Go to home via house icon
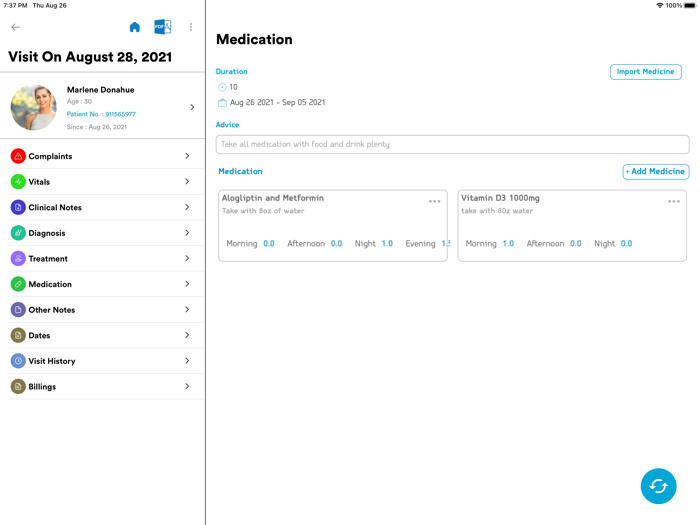This screenshot has width=700, height=525. [x=134, y=27]
